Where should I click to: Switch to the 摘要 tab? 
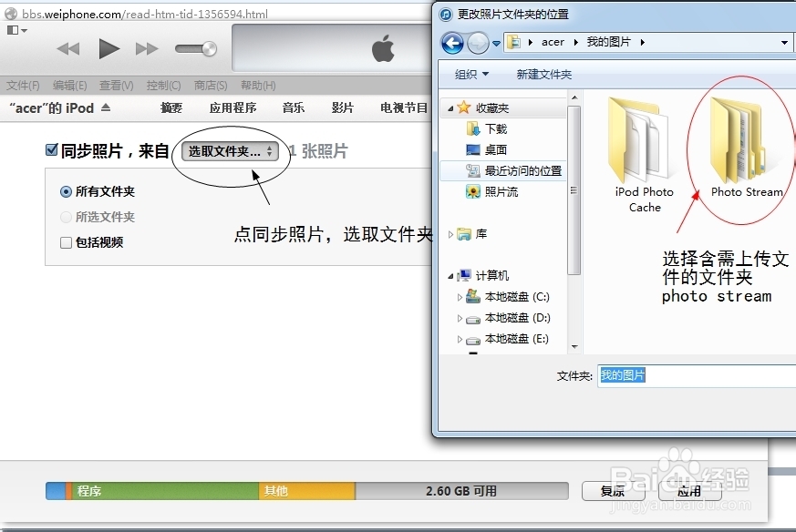click(x=171, y=107)
